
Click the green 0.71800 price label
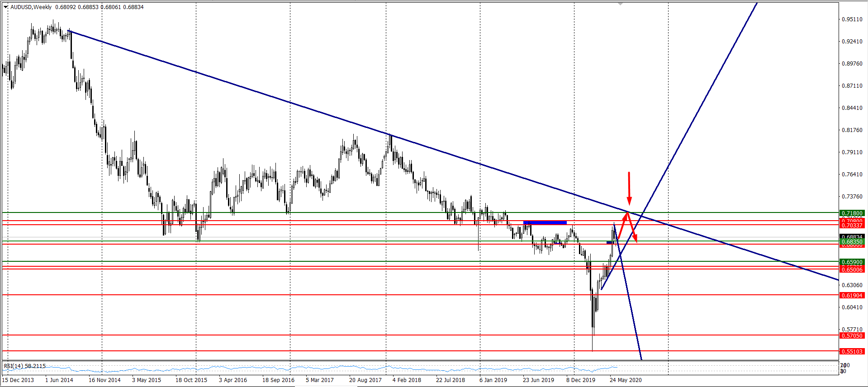tap(852, 213)
